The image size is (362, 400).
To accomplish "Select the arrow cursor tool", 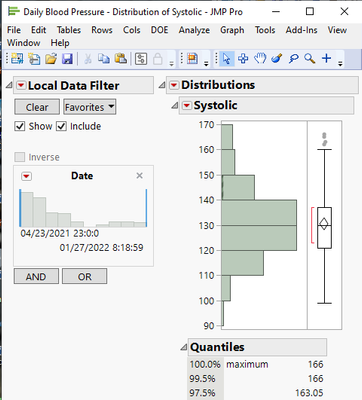I will pos(226,59).
